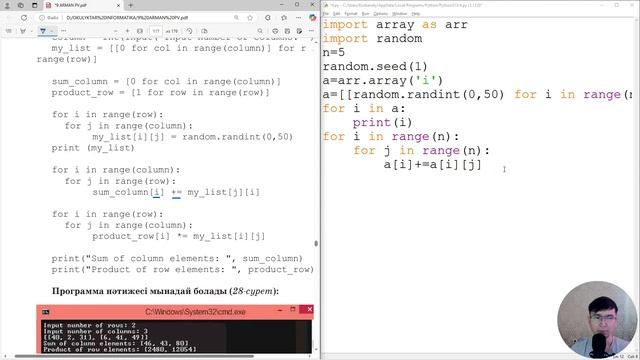Image resolution: width=640 pixels, height=360 pixels.
Task: Print the PDF document
Action: pos(275,31)
